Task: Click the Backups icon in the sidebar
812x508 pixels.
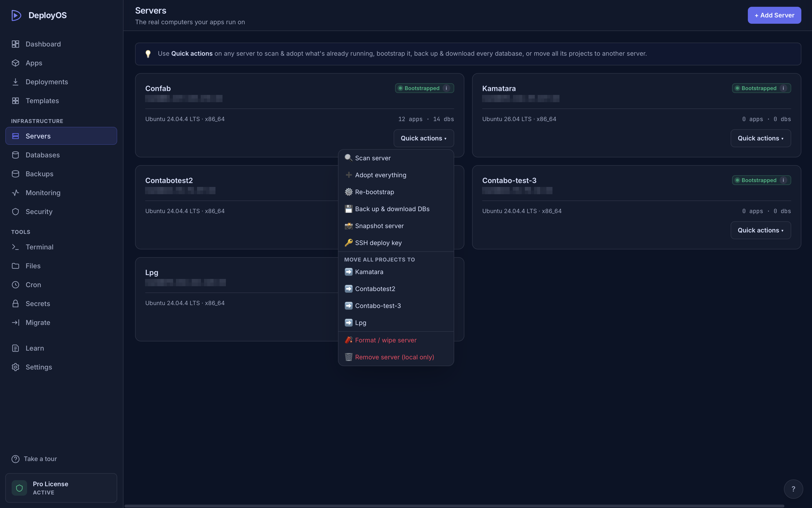Action: pyautogui.click(x=15, y=174)
